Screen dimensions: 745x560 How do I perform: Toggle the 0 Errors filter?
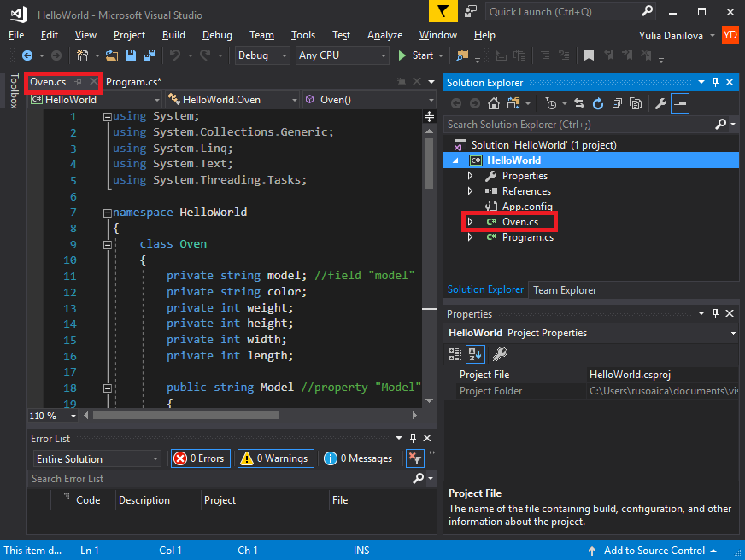point(200,458)
